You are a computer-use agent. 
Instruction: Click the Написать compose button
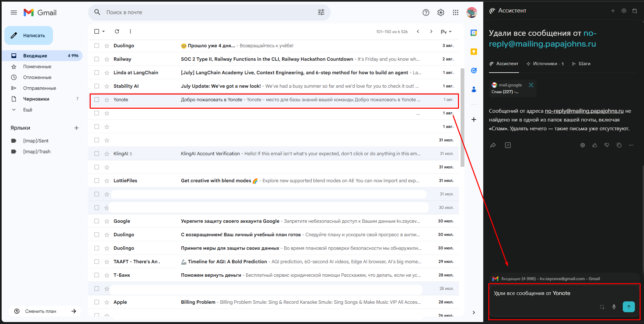[x=29, y=35]
